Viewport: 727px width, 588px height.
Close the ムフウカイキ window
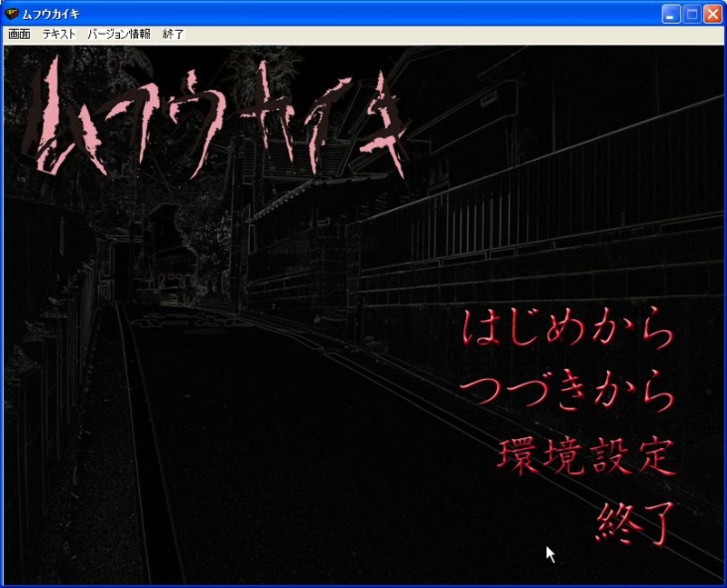pos(712,15)
